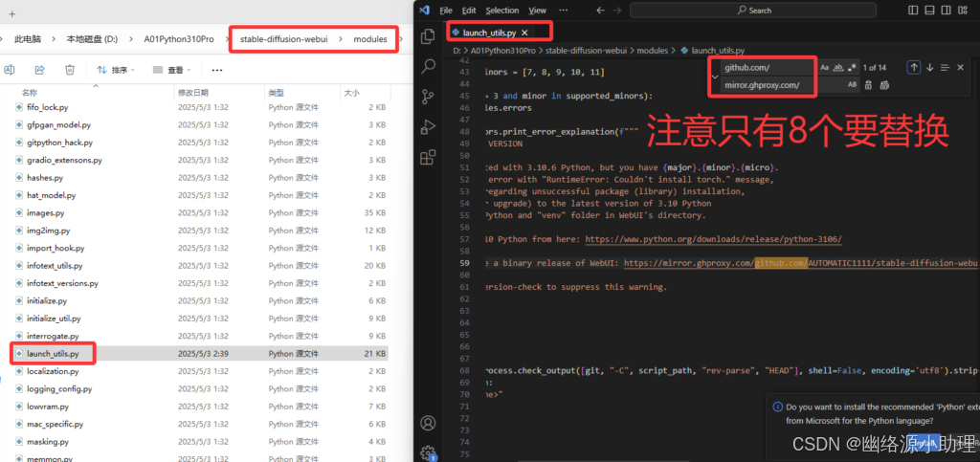Expand chevron after modules in address bar
This screenshot has width=980, height=462.
click(x=402, y=38)
